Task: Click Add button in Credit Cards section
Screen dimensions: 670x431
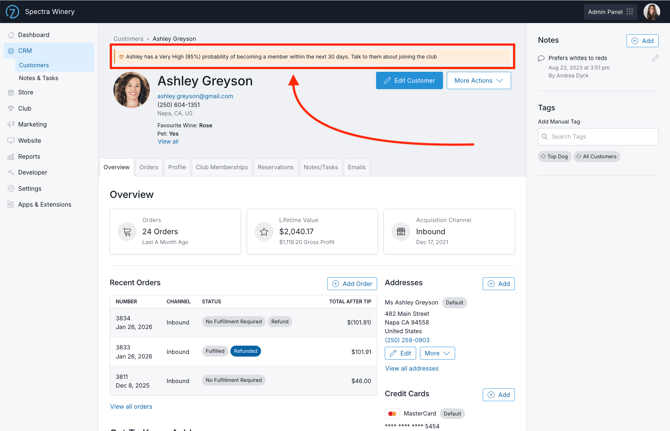Action: point(499,395)
